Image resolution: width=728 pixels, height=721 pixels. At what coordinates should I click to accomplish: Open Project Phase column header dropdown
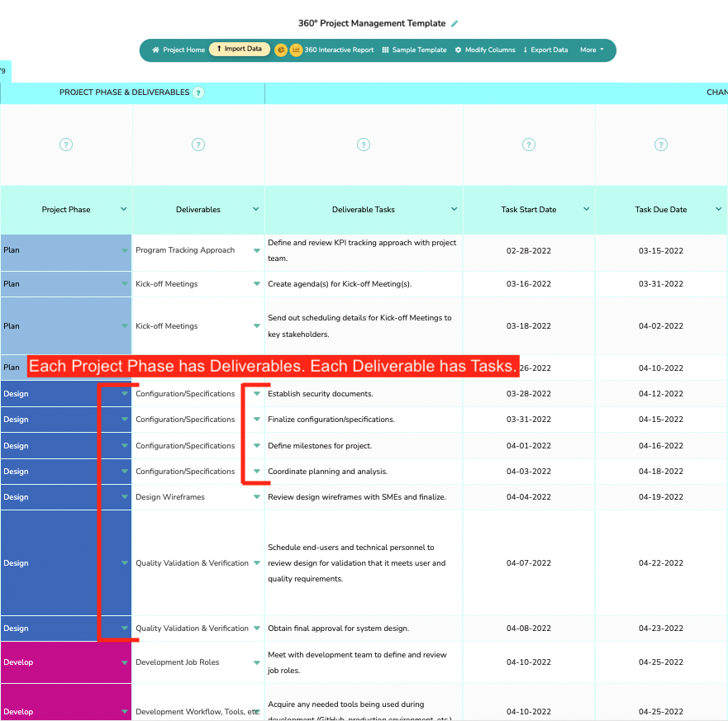[124, 209]
